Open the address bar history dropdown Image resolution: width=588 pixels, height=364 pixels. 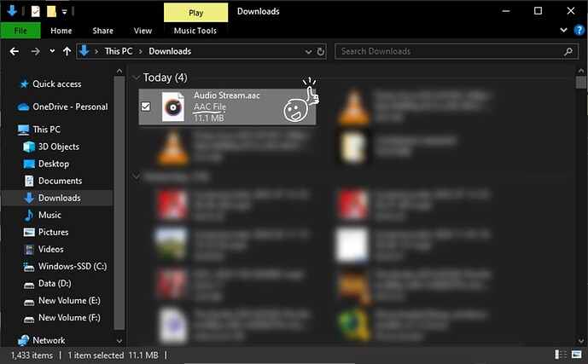click(308, 51)
